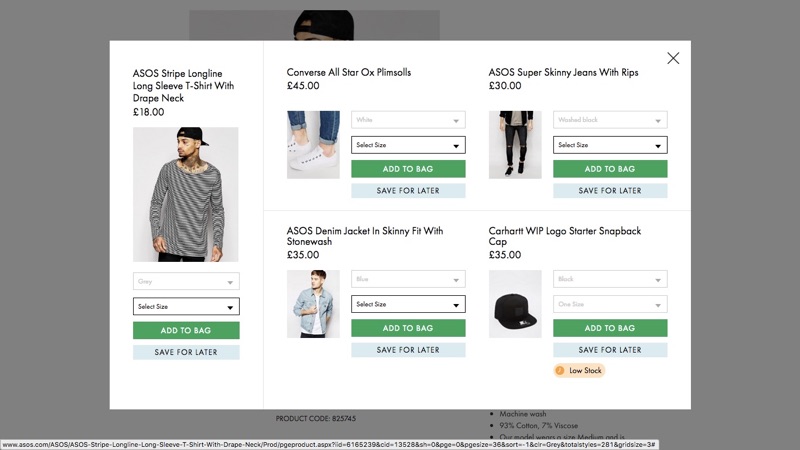800x450 pixels.
Task: Expand Select Size for Super Skinny Jeans
Action: tap(610, 145)
